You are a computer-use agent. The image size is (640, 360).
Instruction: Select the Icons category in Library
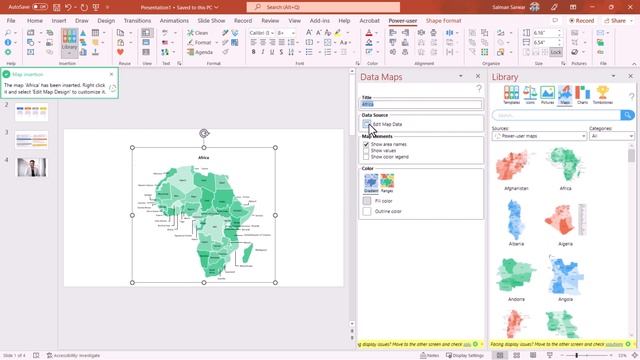click(x=530, y=95)
